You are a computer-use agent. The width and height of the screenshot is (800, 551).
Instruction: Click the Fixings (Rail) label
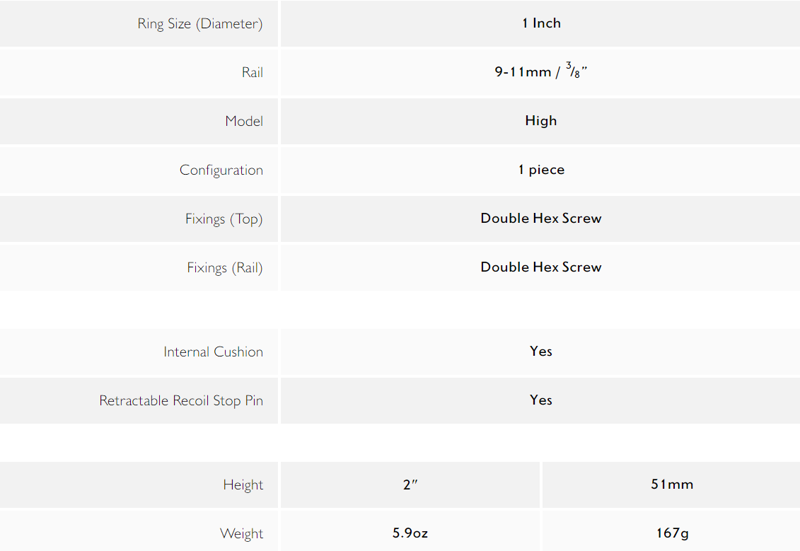224,267
